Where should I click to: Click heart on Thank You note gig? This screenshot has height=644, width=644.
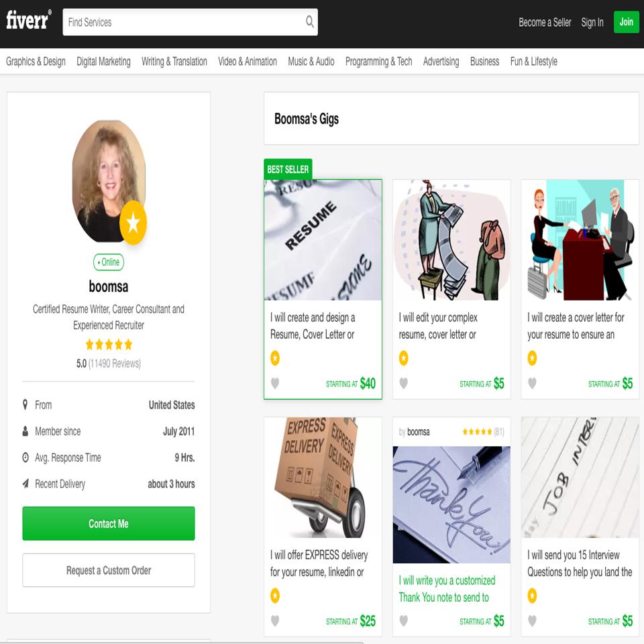[x=404, y=621]
